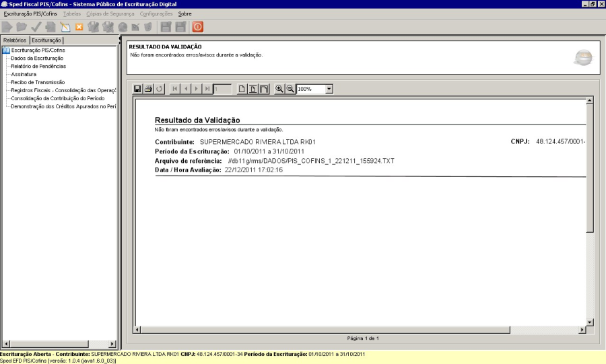Go to the next report page

(197, 89)
